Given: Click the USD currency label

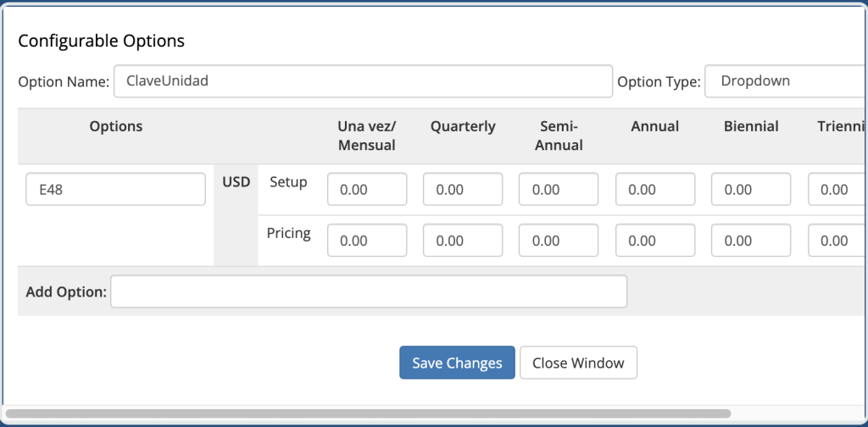Looking at the screenshot, I should [x=236, y=182].
